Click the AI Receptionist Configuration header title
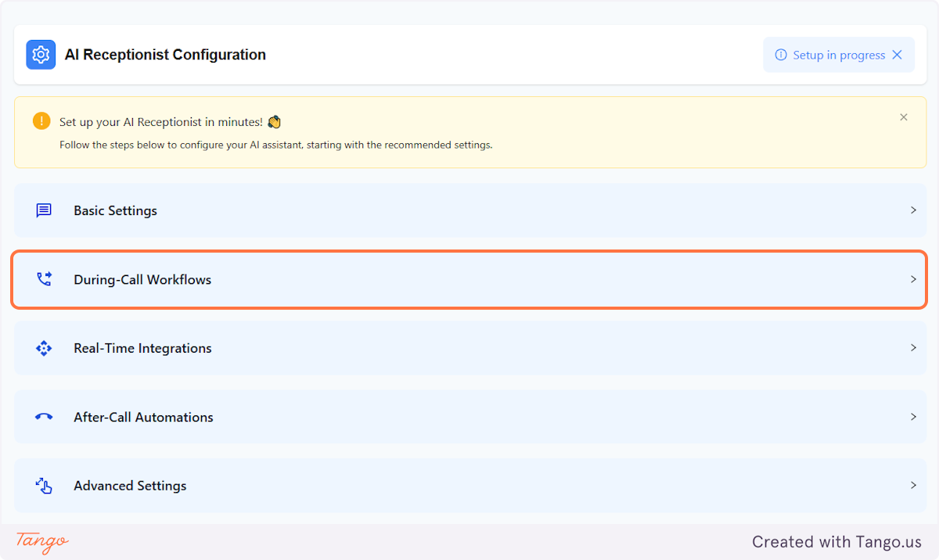The image size is (939, 560). [x=165, y=54]
